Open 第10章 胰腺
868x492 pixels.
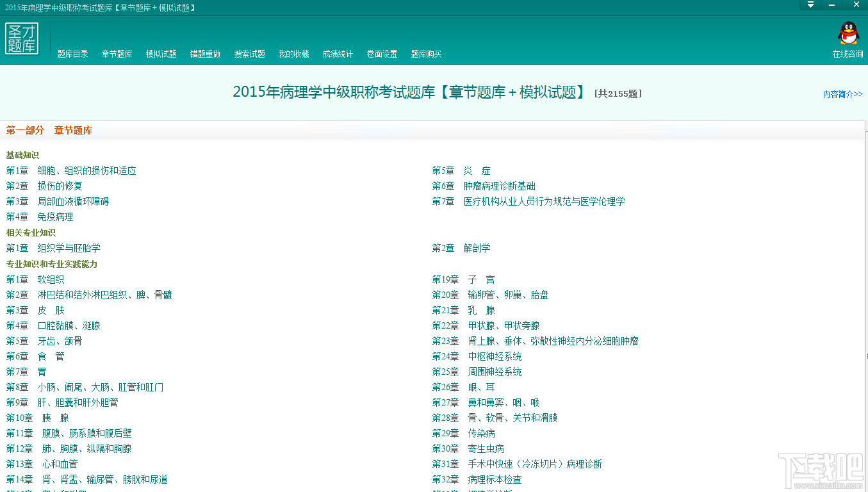(x=38, y=418)
